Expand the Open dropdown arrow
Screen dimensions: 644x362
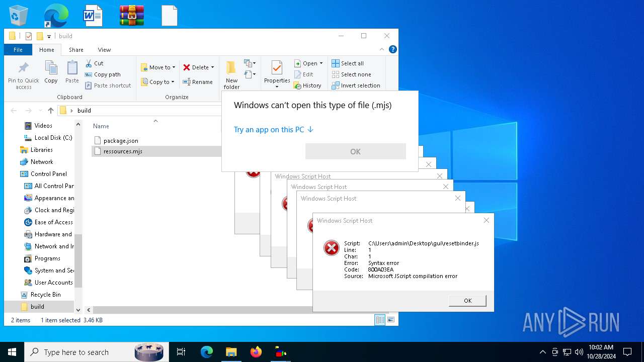click(321, 63)
